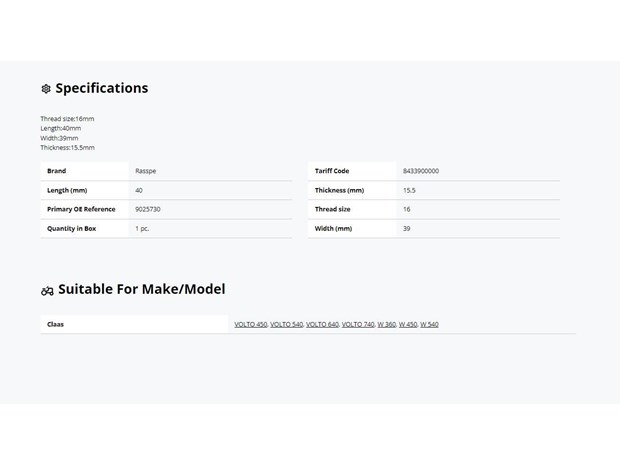Select the W 450 model link
620x465 pixels.
(408, 324)
